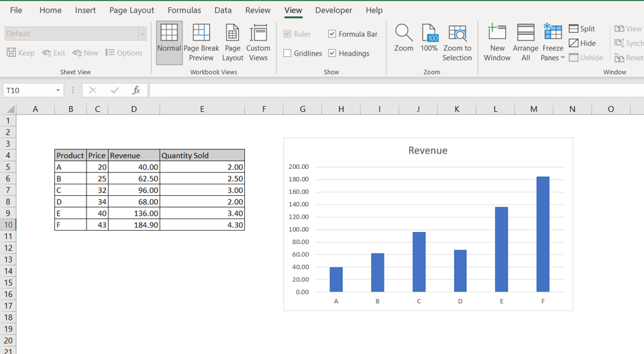This screenshot has width=644, height=354.
Task: Open the Name Box dropdown arrow
Action: [58, 91]
